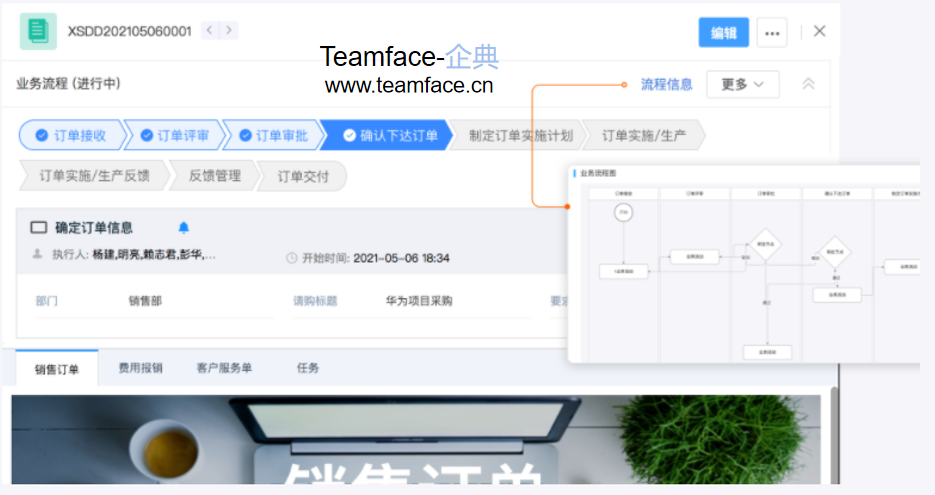Click the blue bell reminder icon

coord(184,227)
